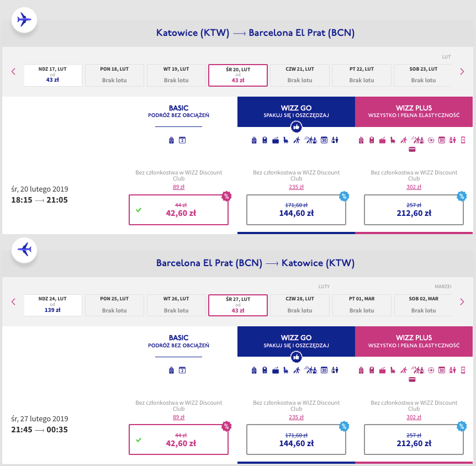Select return WIZZ GO fare 144,60 zł
This screenshot has width=476, height=466.
pos(297,439)
